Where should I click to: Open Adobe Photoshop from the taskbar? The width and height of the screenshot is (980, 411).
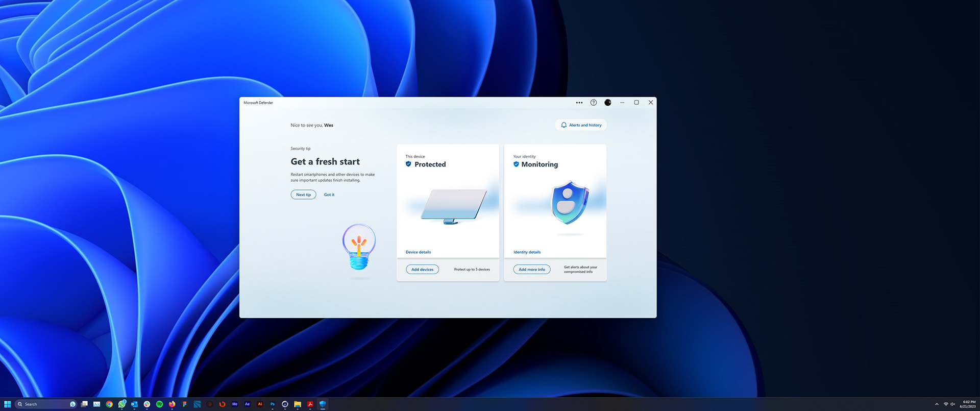[x=272, y=404]
